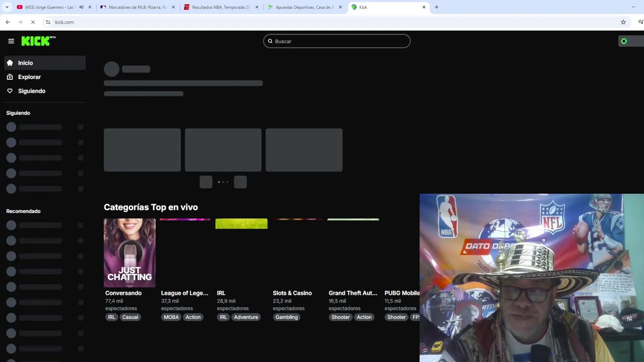Click the Recomendado sidebar heading
Screen dimensions: 644x362
click(x=23, y=211)
